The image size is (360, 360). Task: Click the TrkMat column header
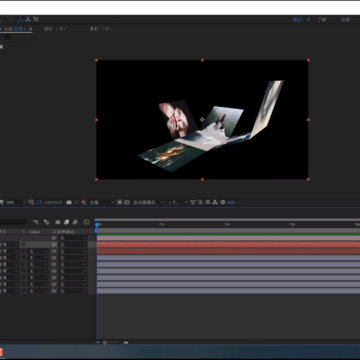(34, 231)
